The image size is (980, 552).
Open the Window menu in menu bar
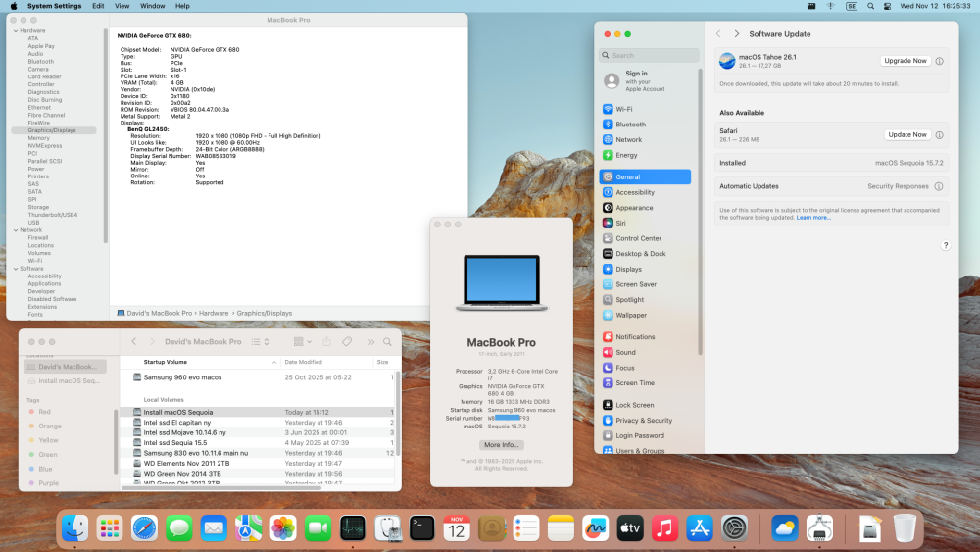pyautogui.click(x=152, y=6)
